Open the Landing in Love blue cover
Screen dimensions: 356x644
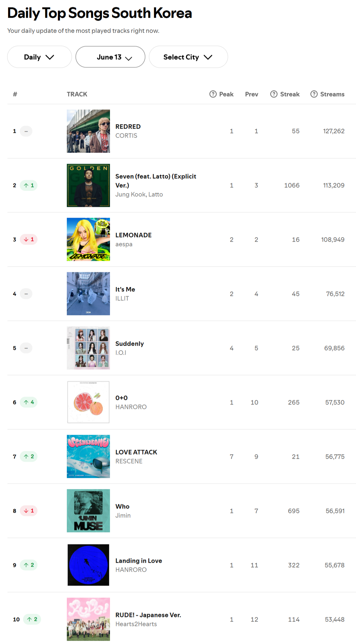(88, 565)
